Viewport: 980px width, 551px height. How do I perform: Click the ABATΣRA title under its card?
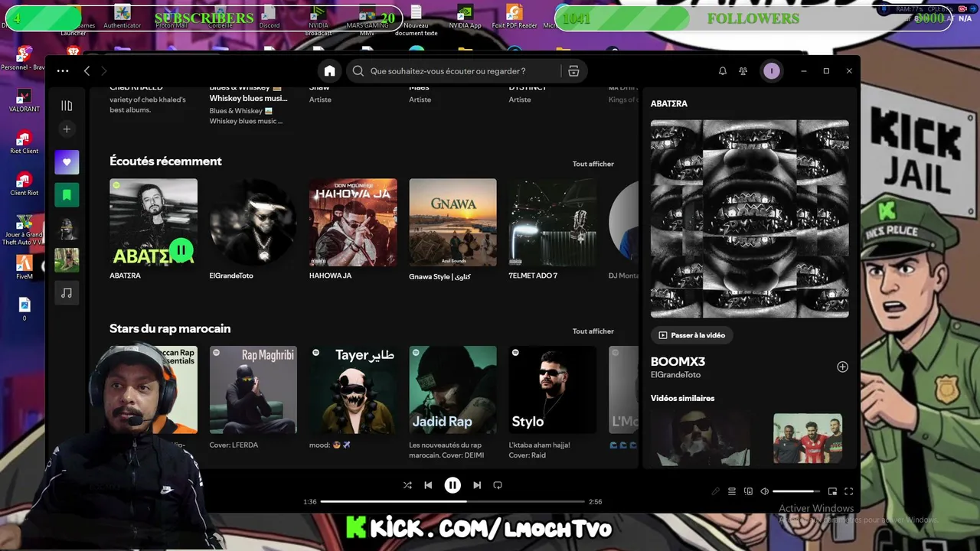125,275
